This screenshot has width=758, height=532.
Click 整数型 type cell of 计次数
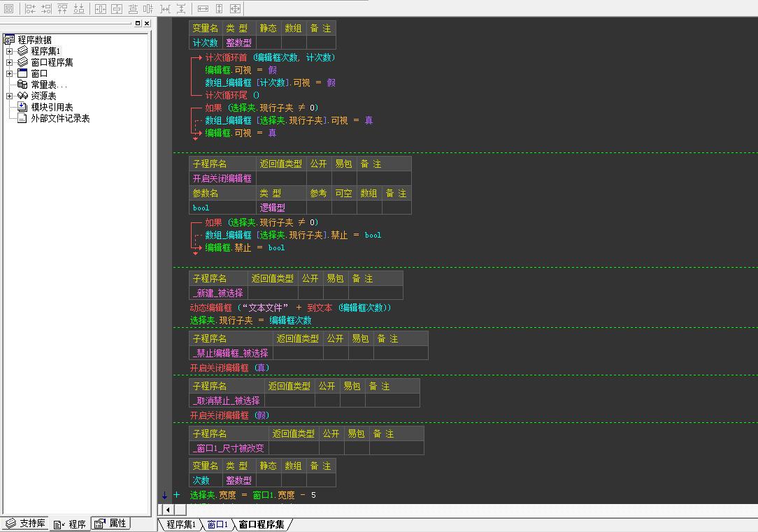tap(239, 43)
